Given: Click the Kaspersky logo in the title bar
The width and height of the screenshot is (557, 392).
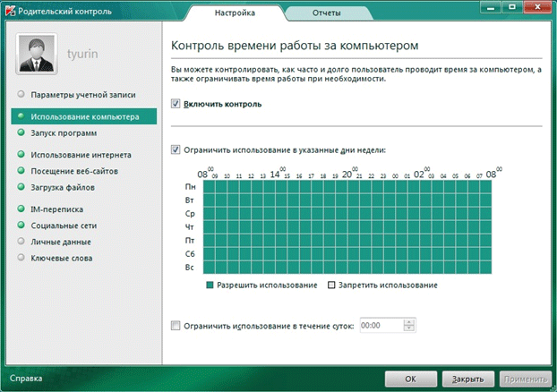Looking at the screenshot, I should tap(11, 11).
